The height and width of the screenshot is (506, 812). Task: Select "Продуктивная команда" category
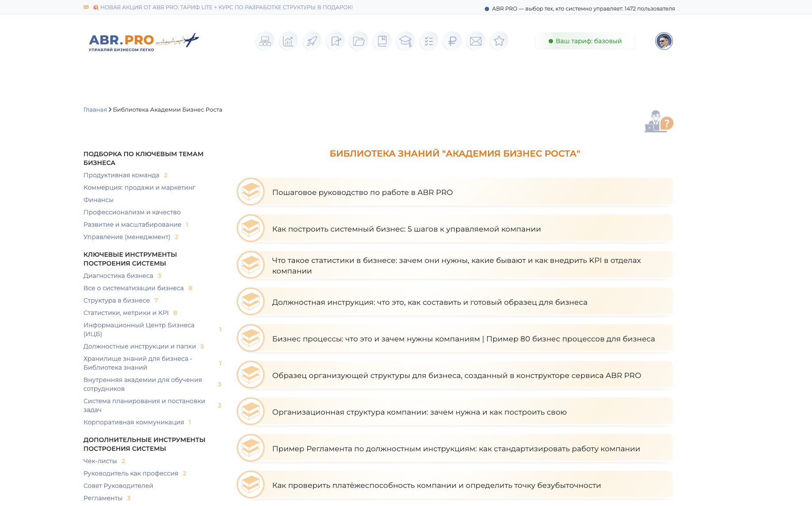121,175
